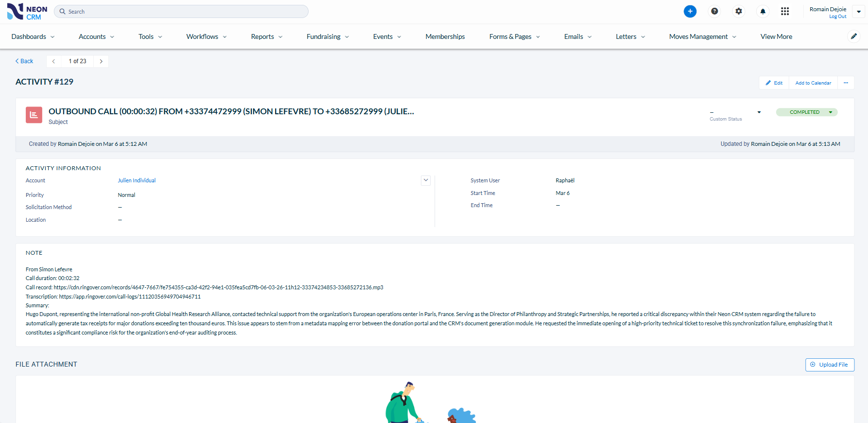Image resolution: width=868 pixels, height=423 pixels.
Task: Open the Memberships menu item
Action: point(445,36)
